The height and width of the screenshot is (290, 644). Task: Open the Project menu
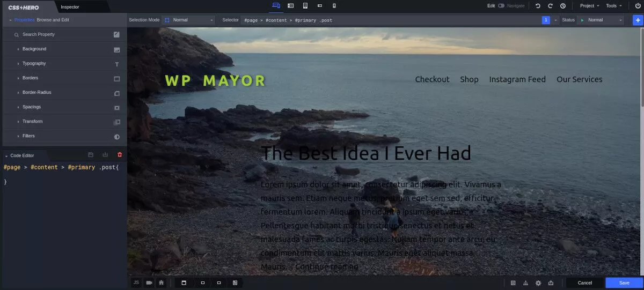click(x=589, y=6)
